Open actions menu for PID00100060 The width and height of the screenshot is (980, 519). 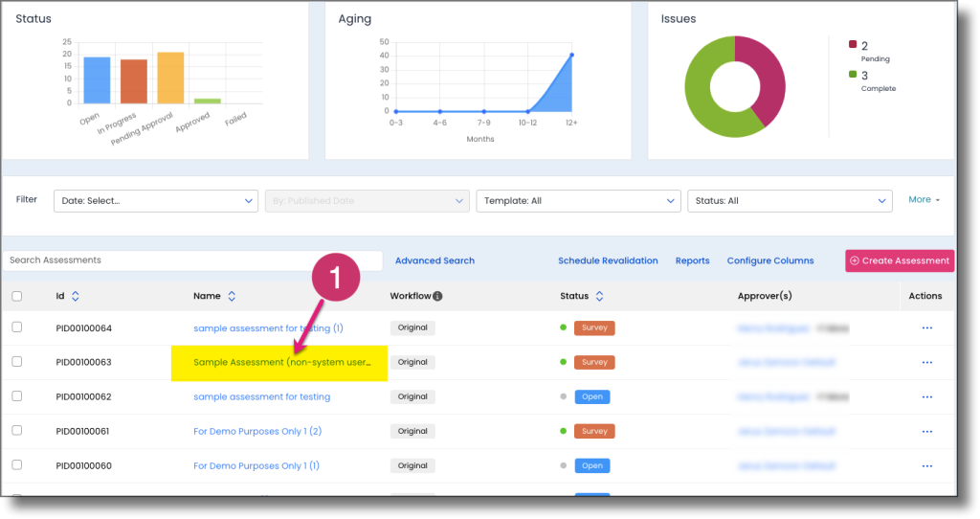[926, 465]
